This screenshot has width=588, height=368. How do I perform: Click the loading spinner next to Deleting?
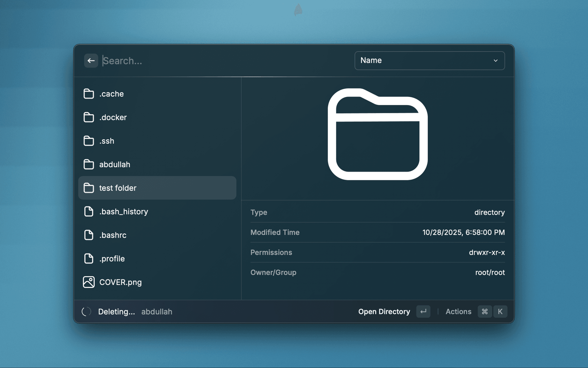[x=86, y=312]
